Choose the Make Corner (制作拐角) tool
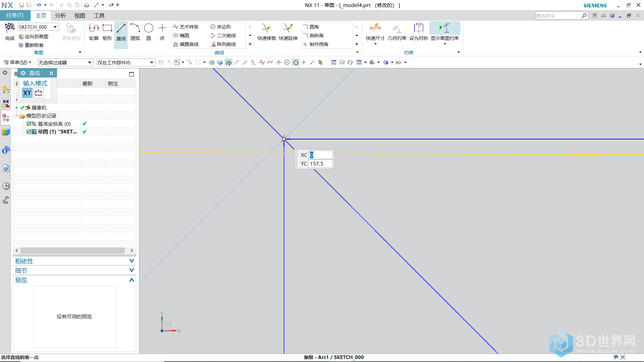 pos(316,44)
